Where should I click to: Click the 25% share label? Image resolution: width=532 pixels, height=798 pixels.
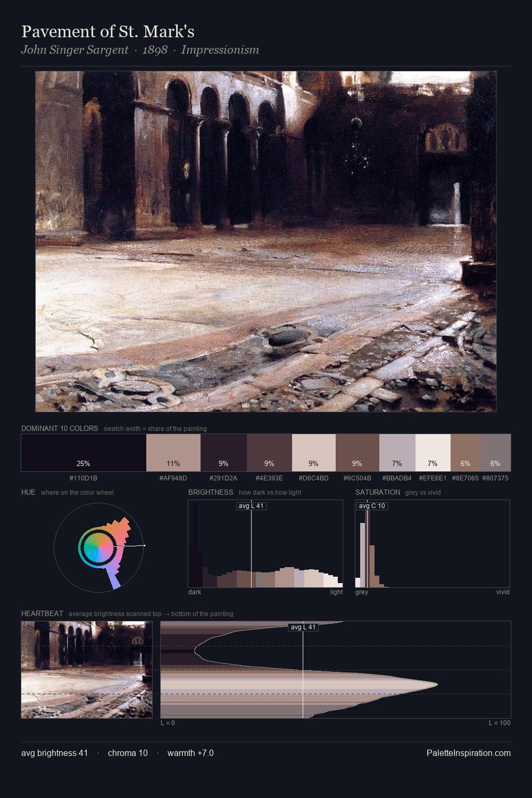click(84, 463)
